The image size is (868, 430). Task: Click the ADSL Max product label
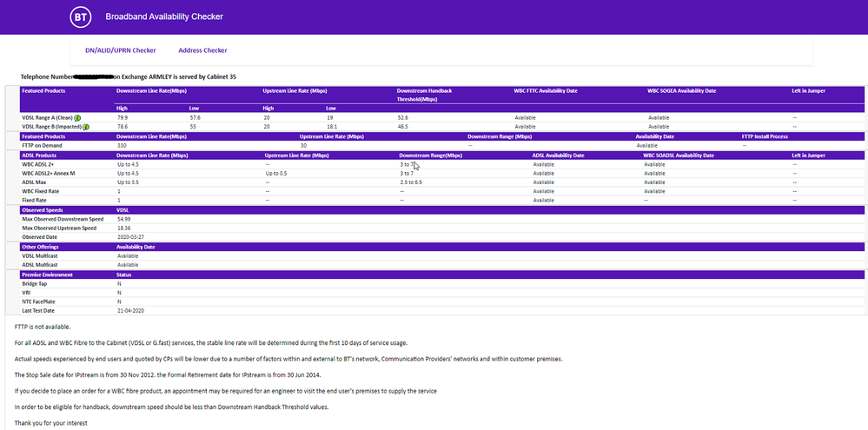click(35, 182)
